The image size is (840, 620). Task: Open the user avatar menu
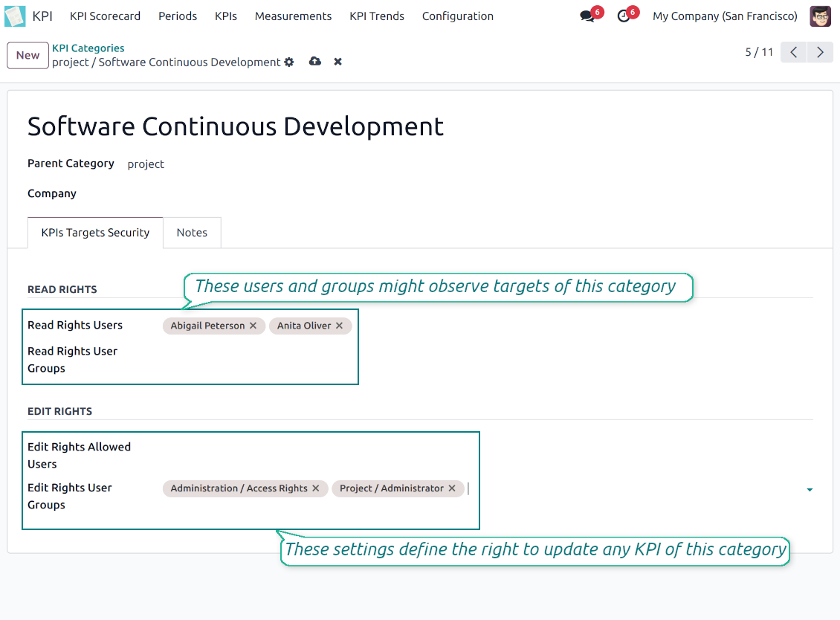tap(820, 16)
